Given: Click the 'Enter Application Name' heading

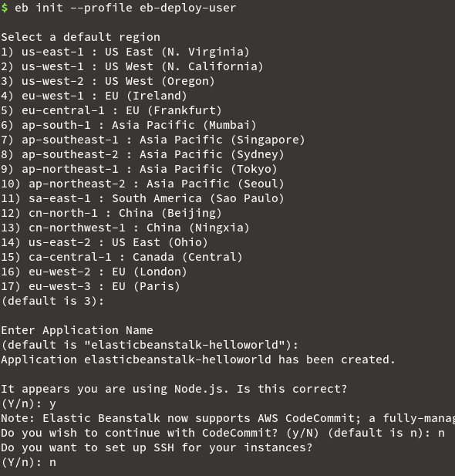Looking at the screenshot, I should pos(77,330).
